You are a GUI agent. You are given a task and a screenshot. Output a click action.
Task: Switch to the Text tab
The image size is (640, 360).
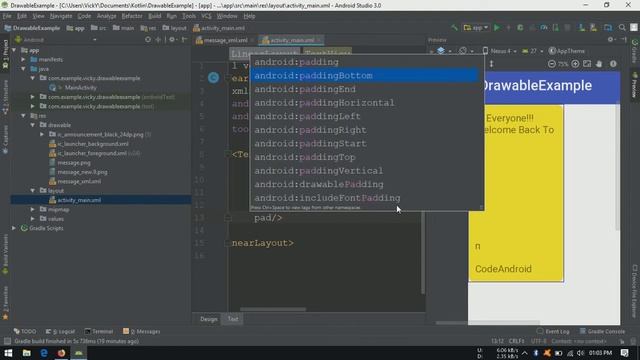[233, 319]
